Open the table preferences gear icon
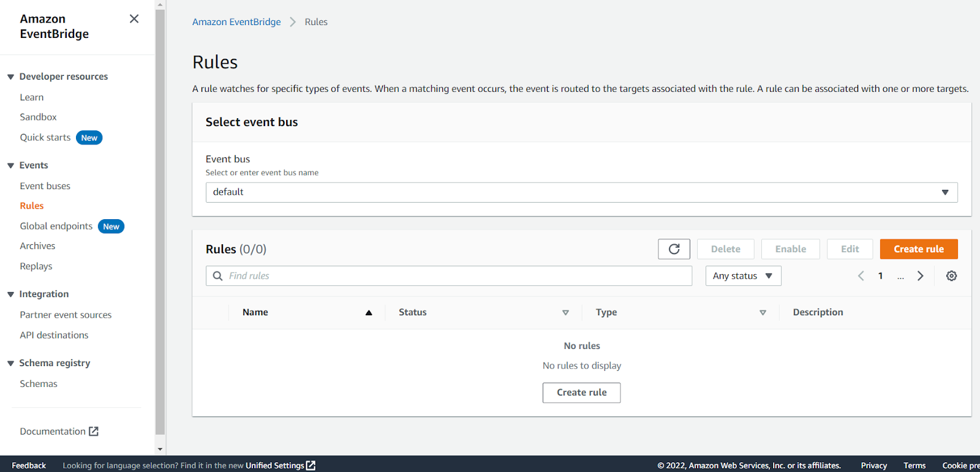 951,276
